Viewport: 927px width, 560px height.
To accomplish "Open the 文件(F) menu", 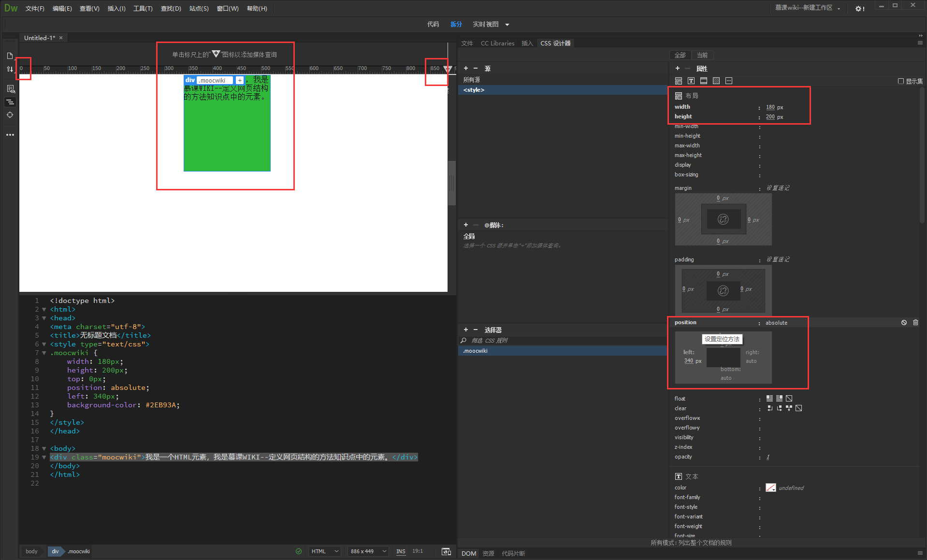I will 35,9.
